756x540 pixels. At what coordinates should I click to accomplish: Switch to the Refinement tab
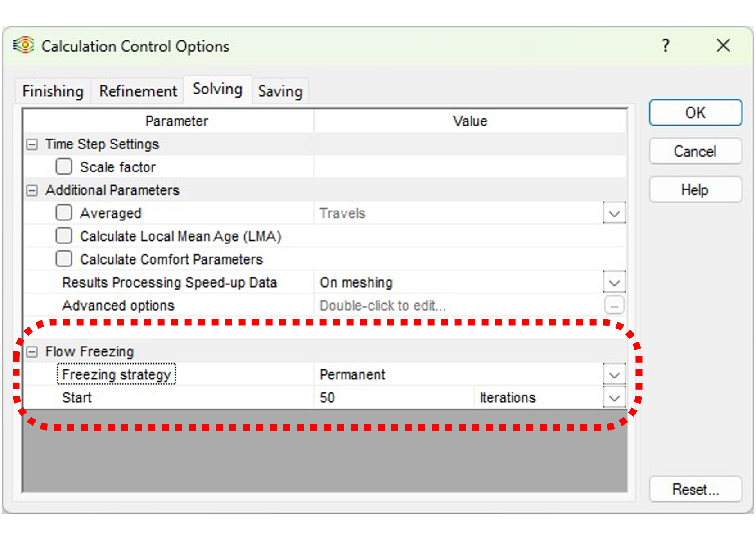(x=138, y=91)
